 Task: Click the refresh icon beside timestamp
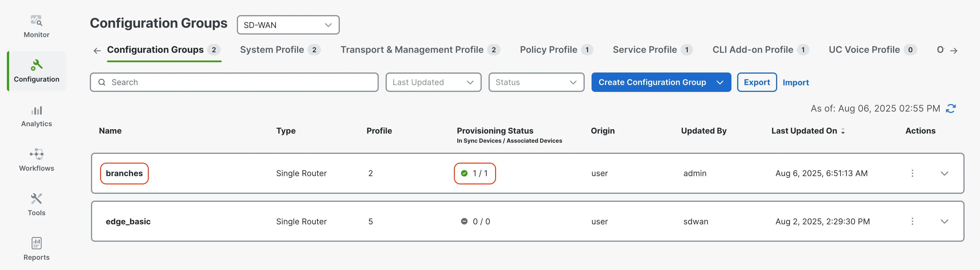(x=951, y=109)
